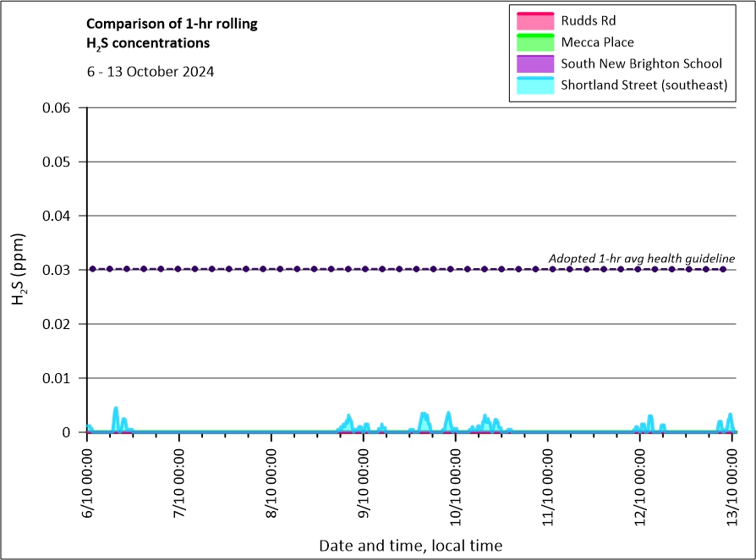
Task: Click the tallest cyan peak after 6/10 00:00
Action: click(x=116, y=409)
